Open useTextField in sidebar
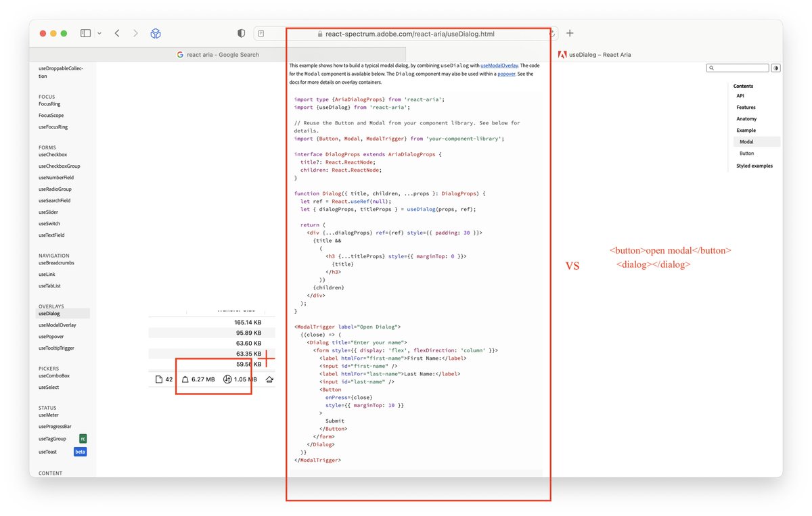Image resolution: width=812 pixels, height=516 pixels. click(x=51, y=235)
